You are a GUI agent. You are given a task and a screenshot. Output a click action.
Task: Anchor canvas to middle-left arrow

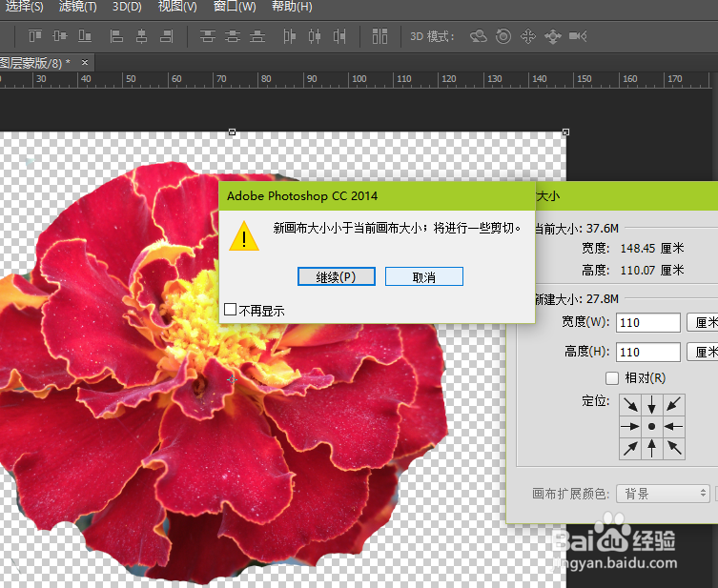coord(630,427)
